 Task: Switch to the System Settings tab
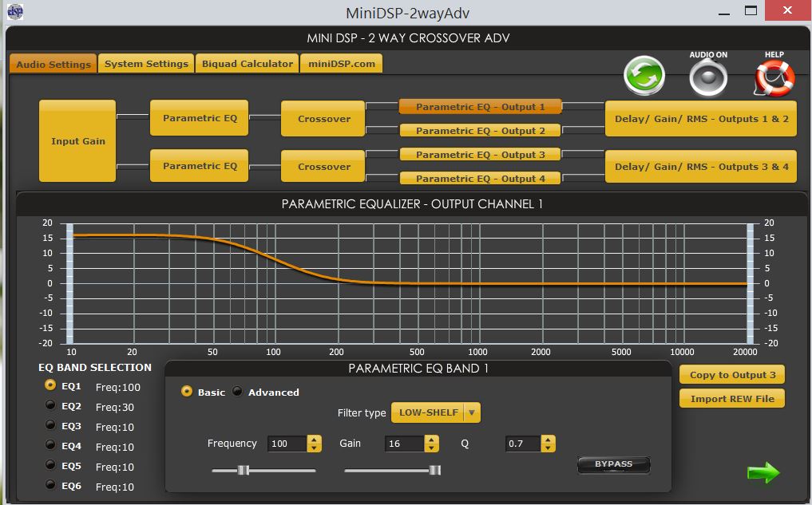pos(147,64)
